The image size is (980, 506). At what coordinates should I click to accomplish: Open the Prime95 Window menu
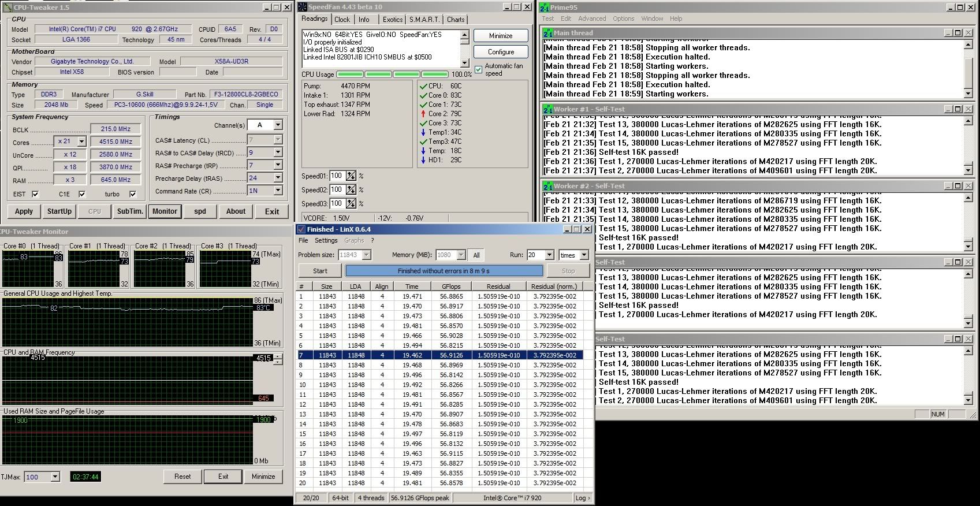pos(652,18)
